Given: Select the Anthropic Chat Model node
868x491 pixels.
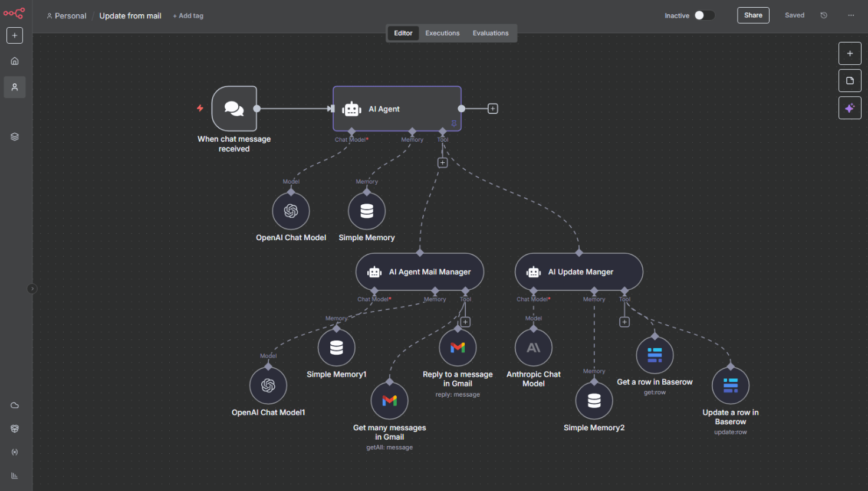Looking at the screenshot, I should coord(534,348).
